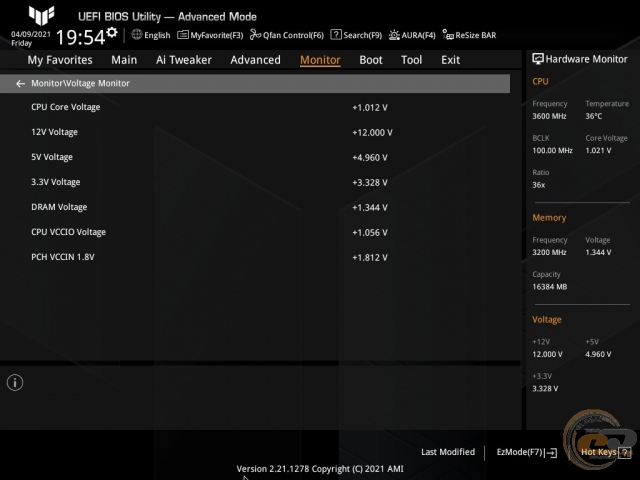Switch to EzMode(F7)
This screenshot has height=480, width=640.
[527, 453]
